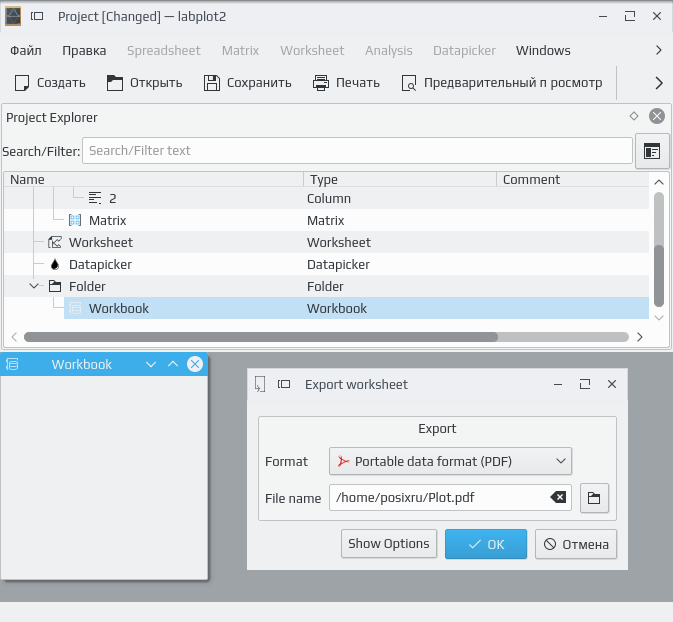The height and width of the screenshot is (622, 673).
Task: Collapse the Folder node in tree
Action: click(x=34, y=286)
